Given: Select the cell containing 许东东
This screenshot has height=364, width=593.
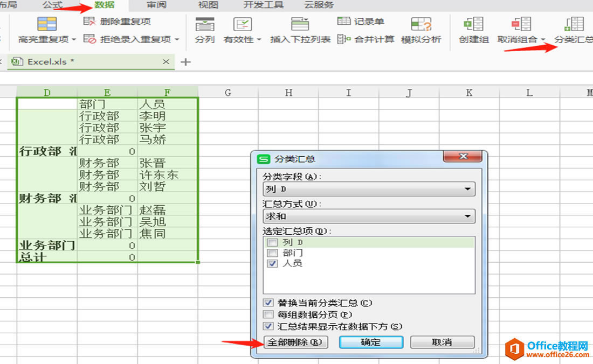Looking at the screenshot, I should click(168, 175).
